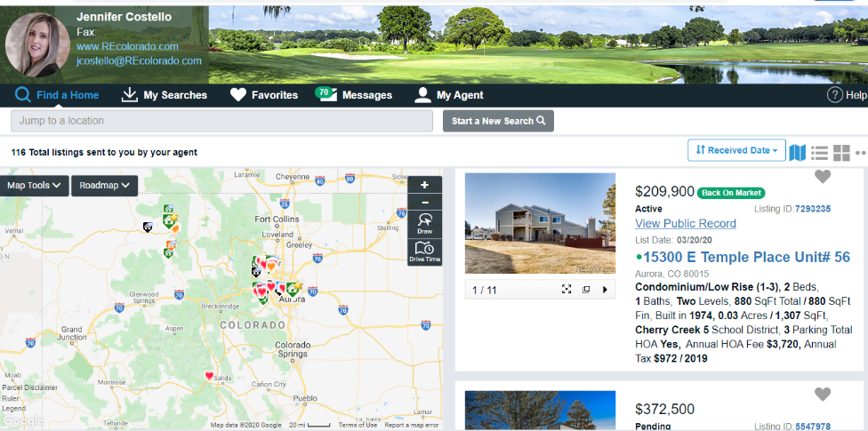The width and height of the screenshot is (868, 431).
Task: Click Report a map error link
Action: click(412, 425)
